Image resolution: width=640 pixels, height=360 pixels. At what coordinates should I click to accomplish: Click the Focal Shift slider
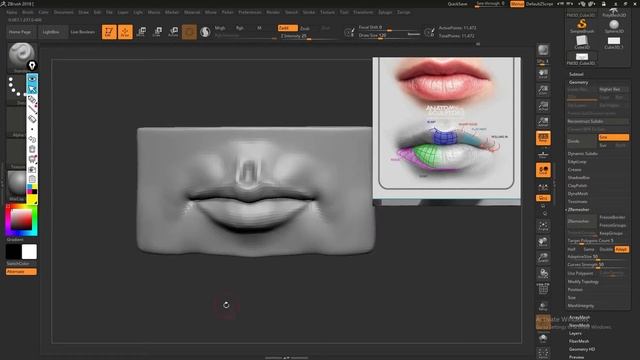point(389,27)
